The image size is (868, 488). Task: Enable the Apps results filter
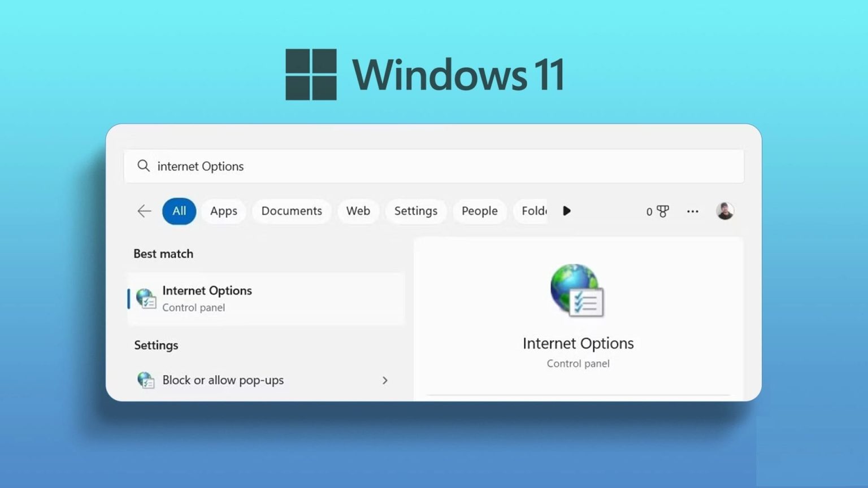click(223, 211)
